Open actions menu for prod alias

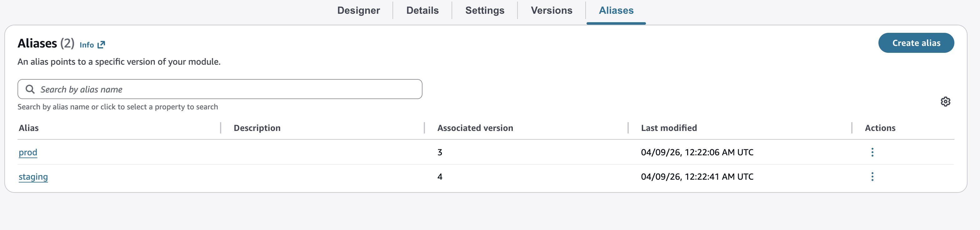(872, 152)
